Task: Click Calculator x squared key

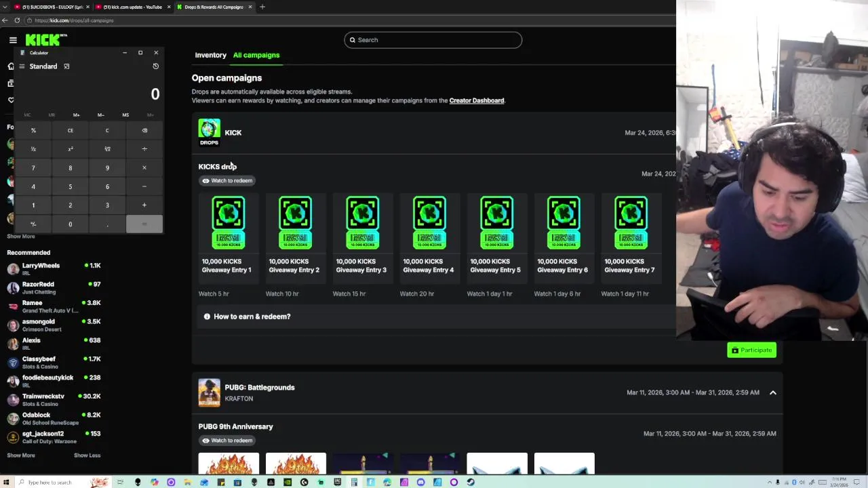Action: [x=70, y=149]
